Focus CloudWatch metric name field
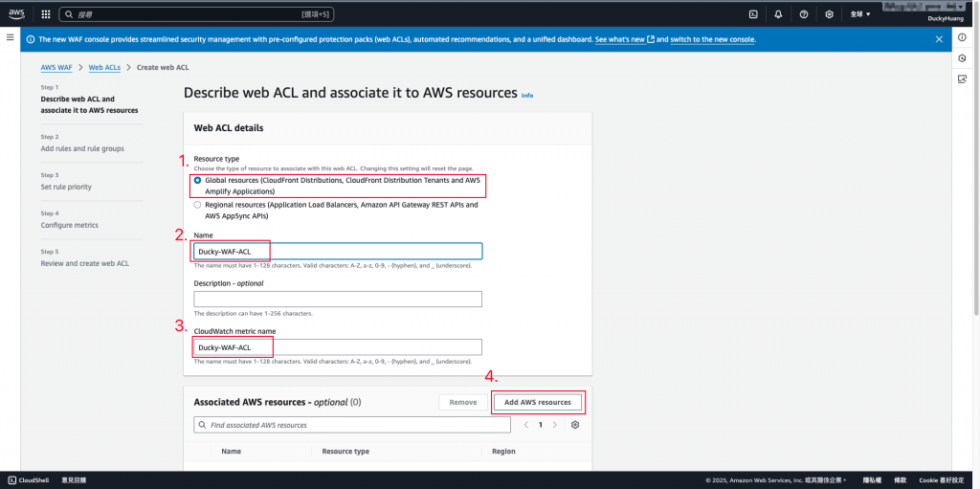Viewport: 980px width, 489px height. pos(338,347)
